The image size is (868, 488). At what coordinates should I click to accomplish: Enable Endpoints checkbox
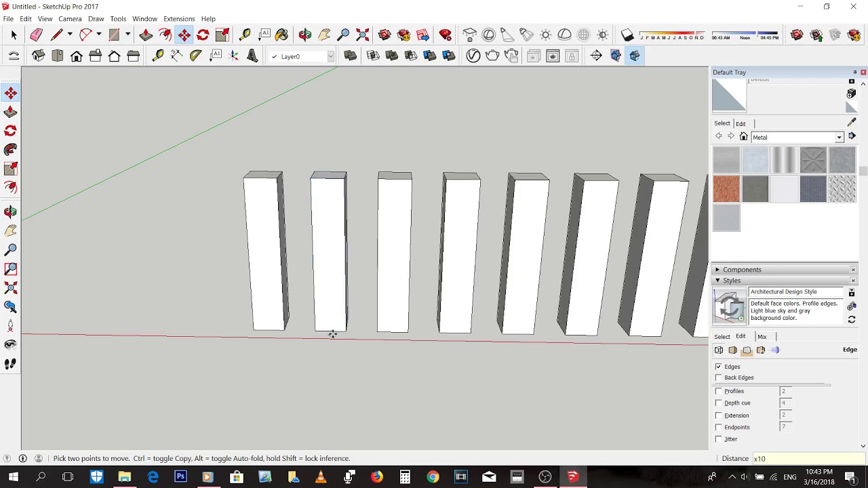[718, 428]
